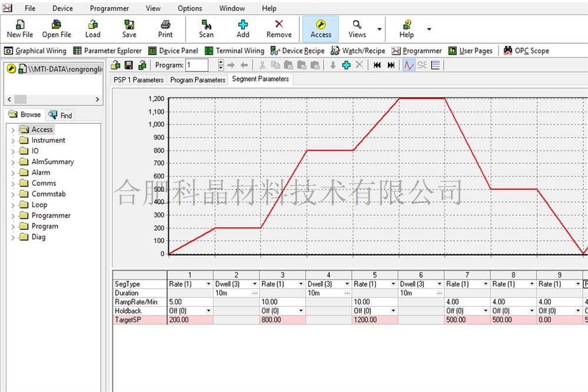Toggle the Access mode button
The height and width of the screenshot is (392, 588).
[x=320, y=28]
